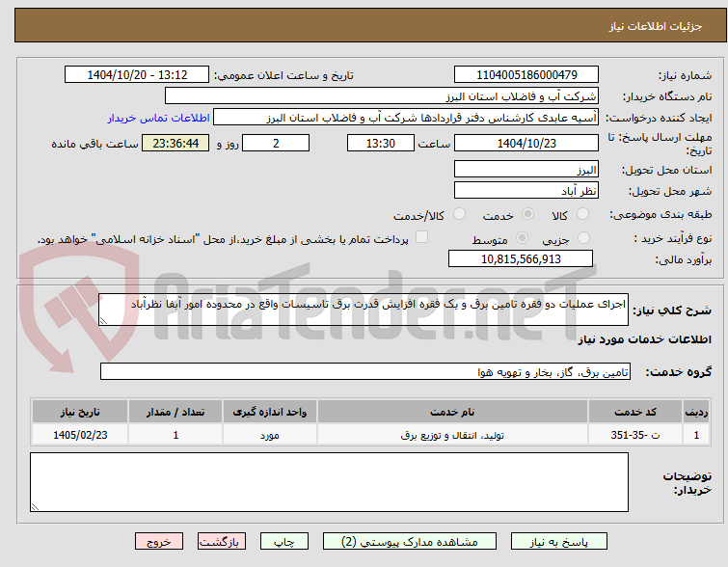Click the بازگشت back button
This screenshot has height=567, width=728.
point(222,542)
